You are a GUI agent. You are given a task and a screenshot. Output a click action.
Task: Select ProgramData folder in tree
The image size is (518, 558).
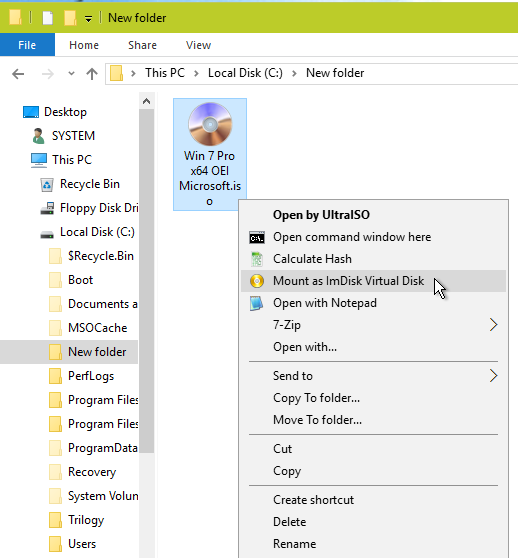coord(103,448)
